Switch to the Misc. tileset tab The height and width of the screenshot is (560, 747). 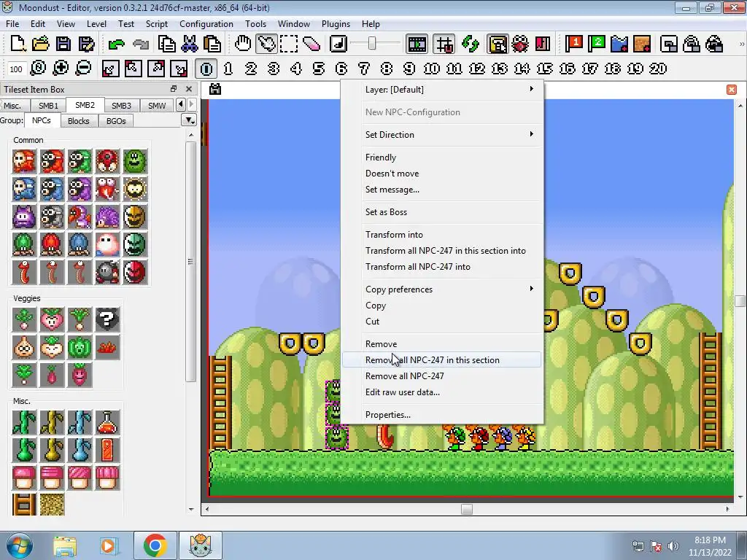pyautogui.click(x=12, y=106)
